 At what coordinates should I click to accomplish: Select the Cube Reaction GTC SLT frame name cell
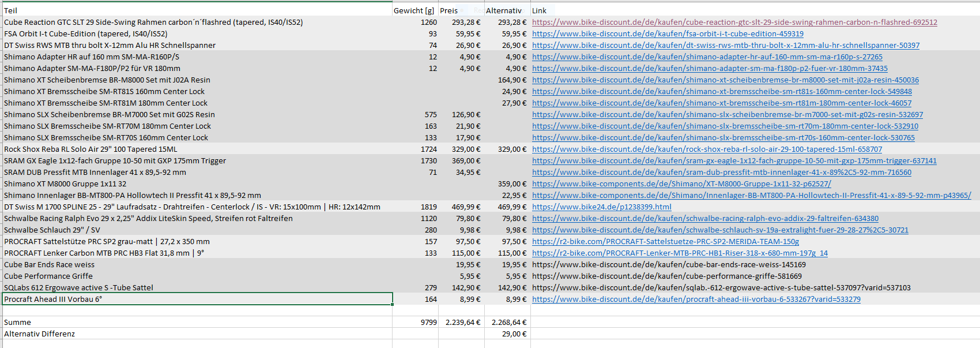click(x=197, y=22)
